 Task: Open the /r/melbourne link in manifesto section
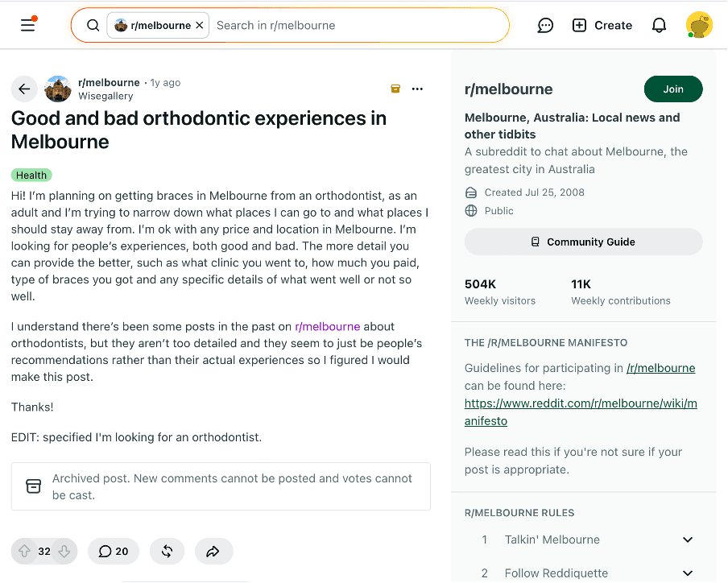coord(660,368)
